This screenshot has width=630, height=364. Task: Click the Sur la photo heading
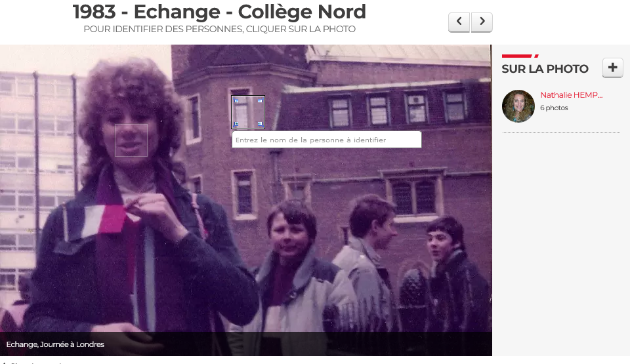(545, 69)
